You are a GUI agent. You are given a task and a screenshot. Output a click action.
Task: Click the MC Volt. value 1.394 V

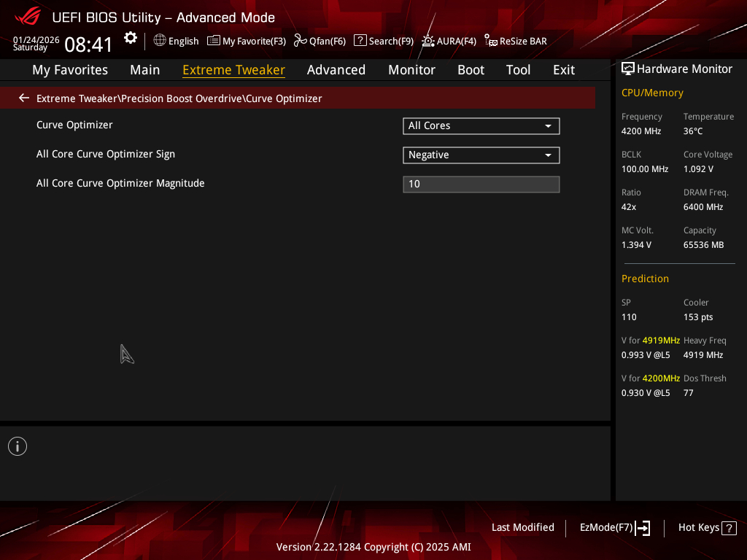[x=636, y=245]
